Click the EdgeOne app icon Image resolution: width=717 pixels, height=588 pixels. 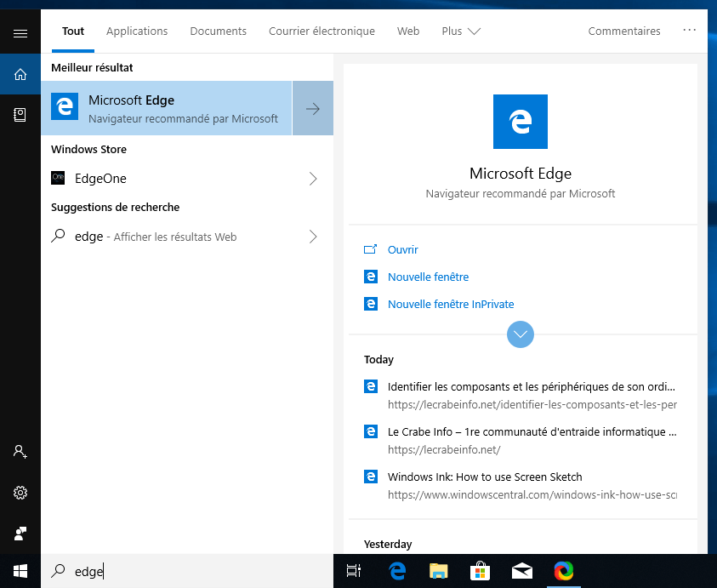58,178
